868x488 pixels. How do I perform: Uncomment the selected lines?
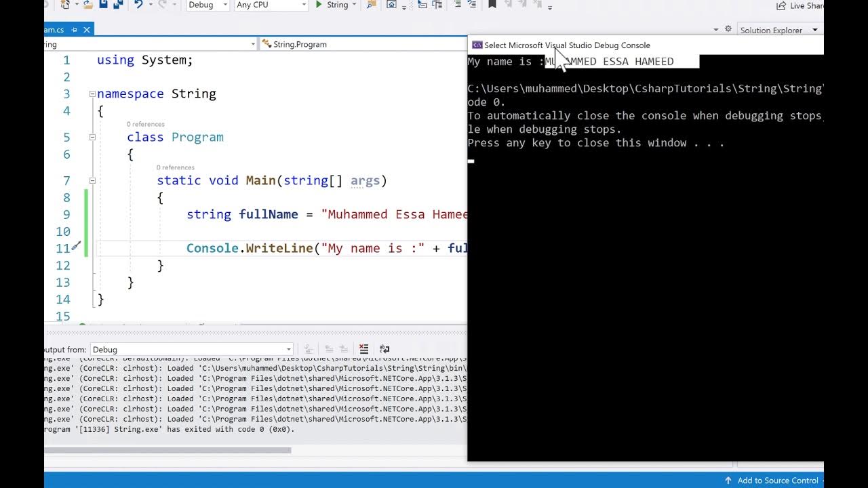point(473,5)
